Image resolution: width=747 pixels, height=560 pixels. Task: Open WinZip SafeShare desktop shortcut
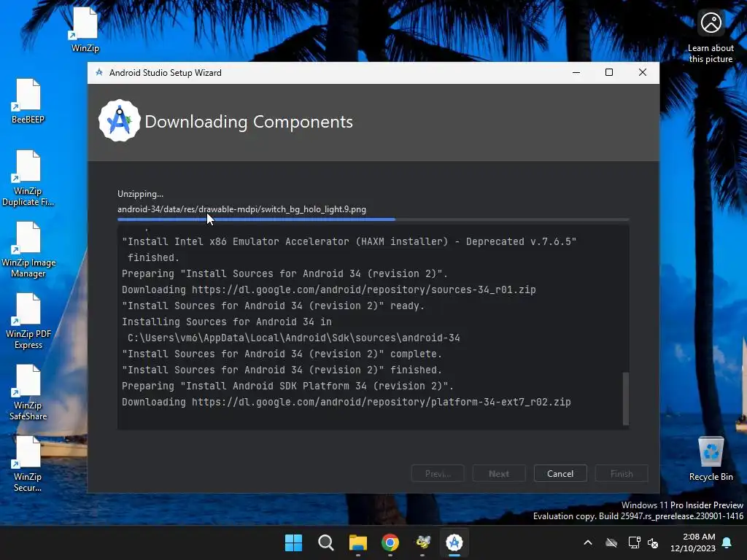tap(28, 392)
